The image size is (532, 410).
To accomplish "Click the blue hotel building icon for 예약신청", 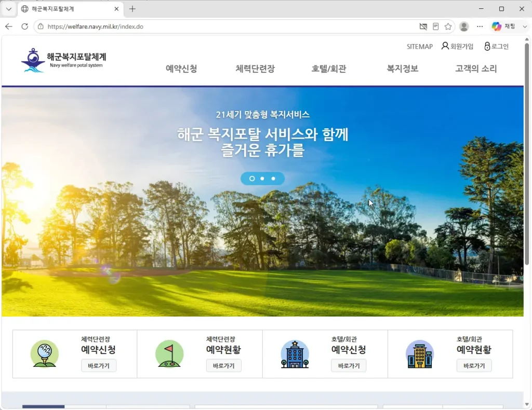I will 295,354.
